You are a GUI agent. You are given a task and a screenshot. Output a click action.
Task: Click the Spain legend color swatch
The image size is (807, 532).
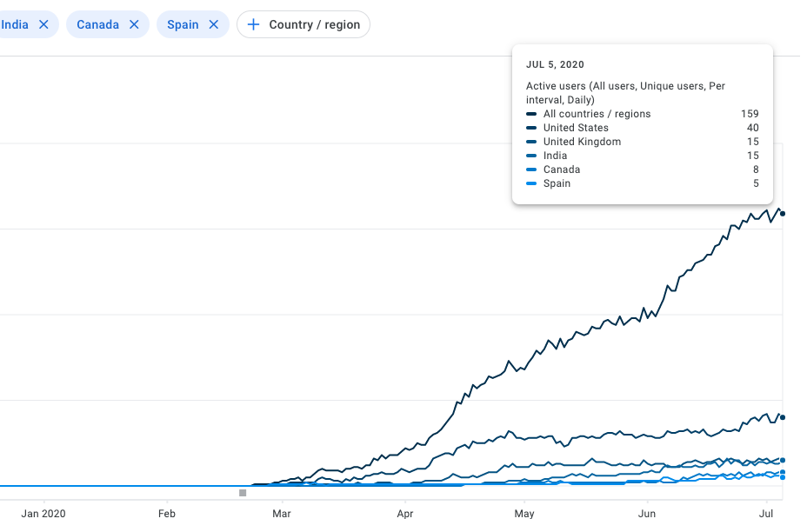click(x=531, y=183)
